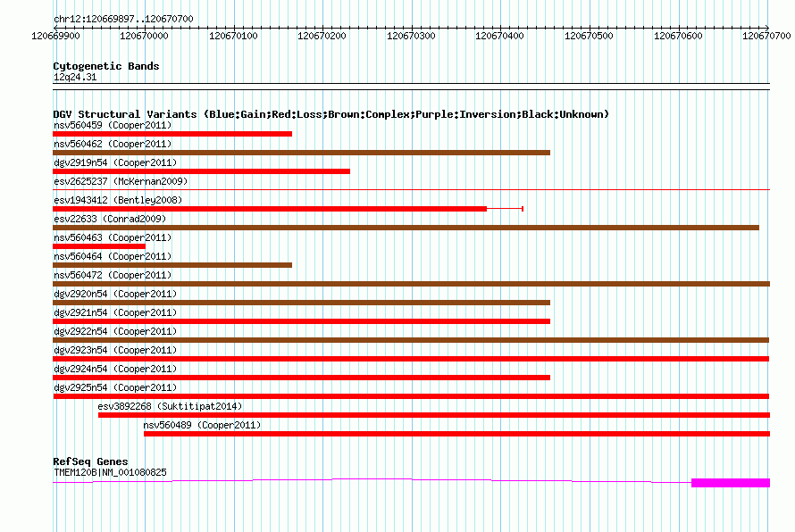Click the Cytogenetic Bands track title

106,66
